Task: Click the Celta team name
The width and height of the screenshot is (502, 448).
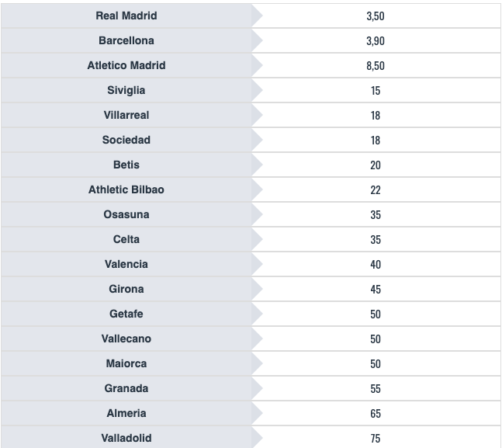Action: (126, 239)
